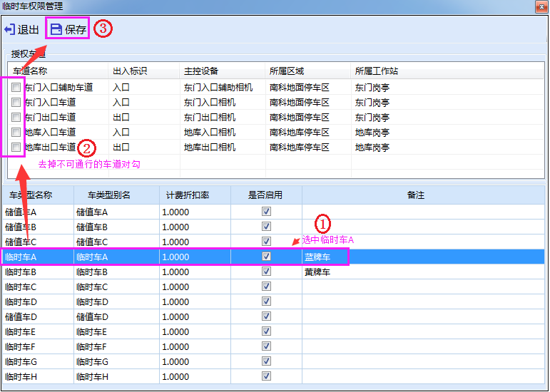
Task: Toggle 是否启用 checkbox for 储值车C
Action: pyautogui.click(x=266, y=242)
